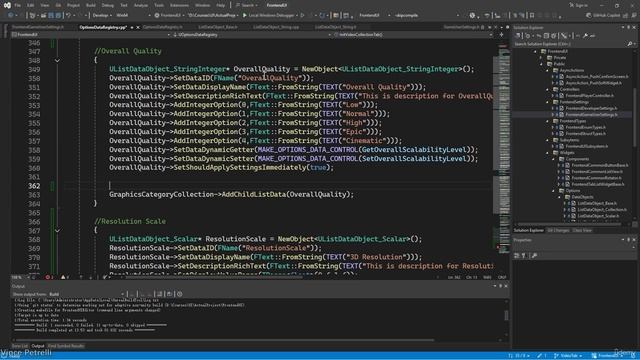Switch to Find Symbol Results tab
The height and width of the screenshot is (360, 640).
[66, 346]
